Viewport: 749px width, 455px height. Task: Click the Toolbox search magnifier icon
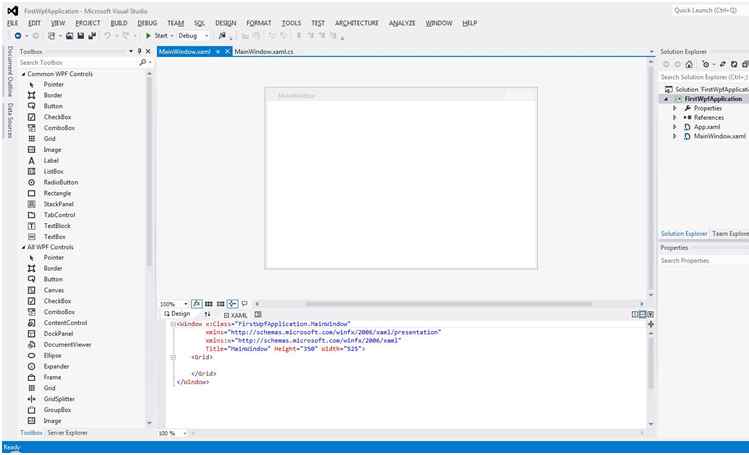[142, 63]
